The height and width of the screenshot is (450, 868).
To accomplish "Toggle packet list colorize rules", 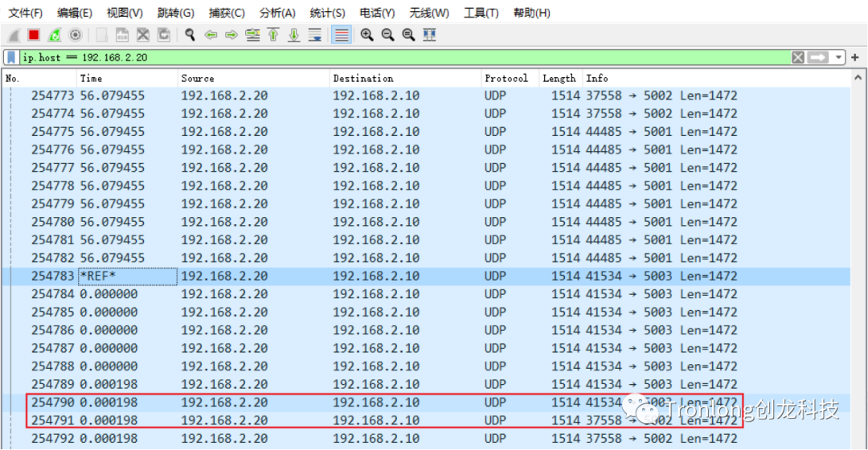I will 342,35.
